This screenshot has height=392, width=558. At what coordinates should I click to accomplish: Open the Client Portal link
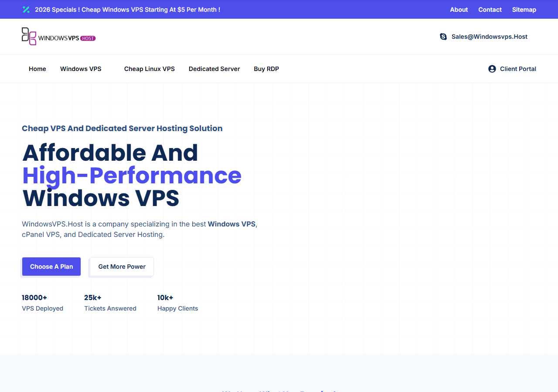(518, 69)
